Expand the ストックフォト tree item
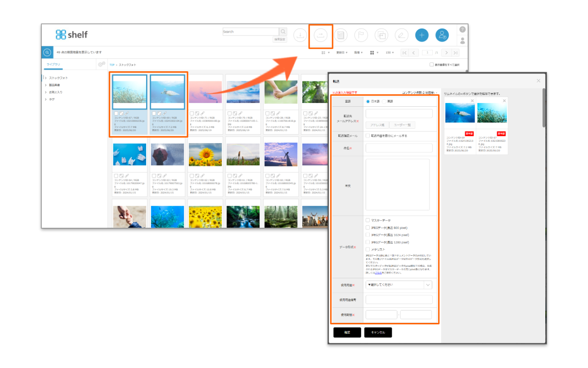 point(45,78)
